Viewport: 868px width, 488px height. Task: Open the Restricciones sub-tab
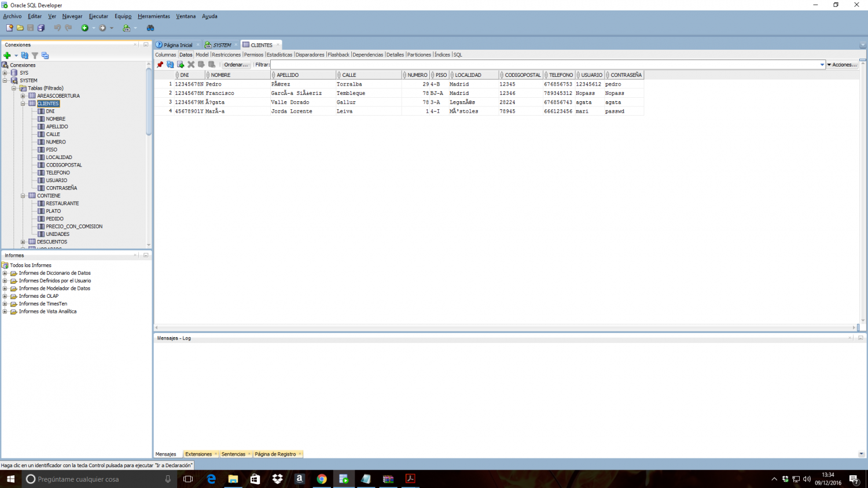click(226, 55)
